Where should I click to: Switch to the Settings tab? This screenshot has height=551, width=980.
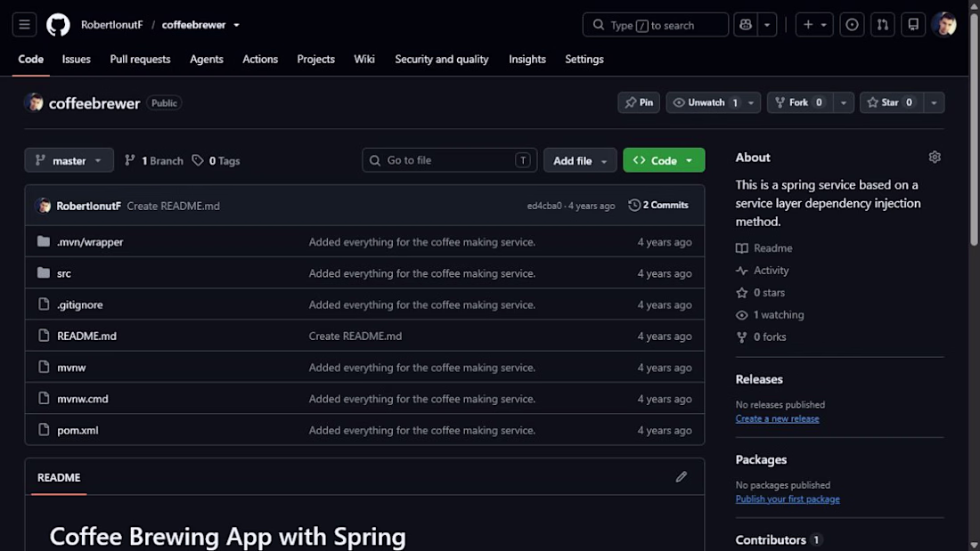(584, 60)
